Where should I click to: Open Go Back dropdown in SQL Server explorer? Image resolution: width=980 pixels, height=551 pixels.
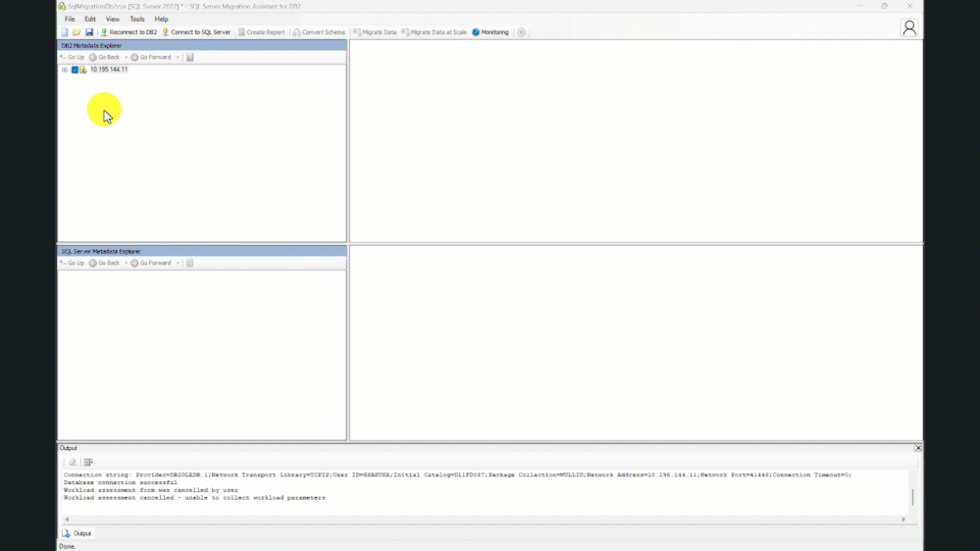pyautogui.click(x=127, y=263)
